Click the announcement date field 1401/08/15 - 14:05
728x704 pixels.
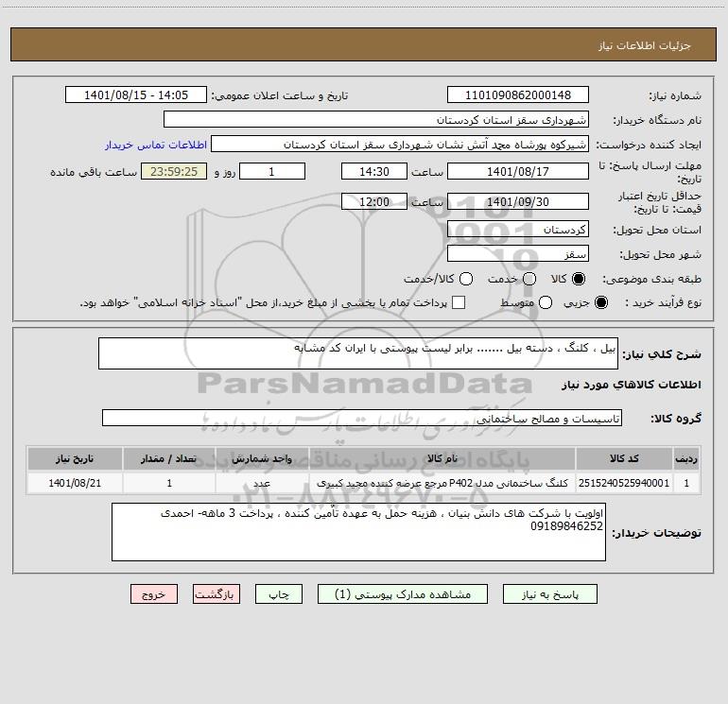click(x=136, y=94)
